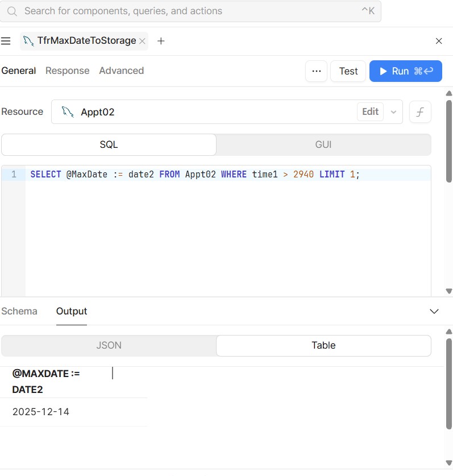This screenshot has height=476, width=453.
Task: Close the TfrMaxDateToStorage query tab
Action: tap(142, 41)
